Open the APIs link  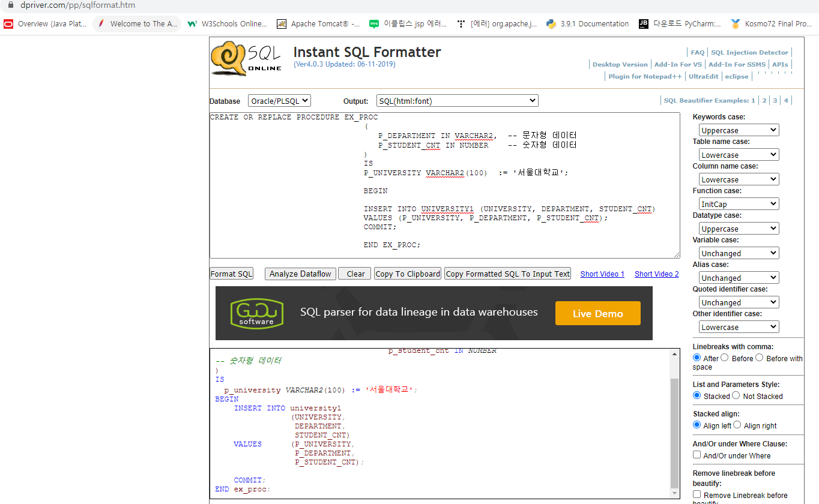pos(780,65)
